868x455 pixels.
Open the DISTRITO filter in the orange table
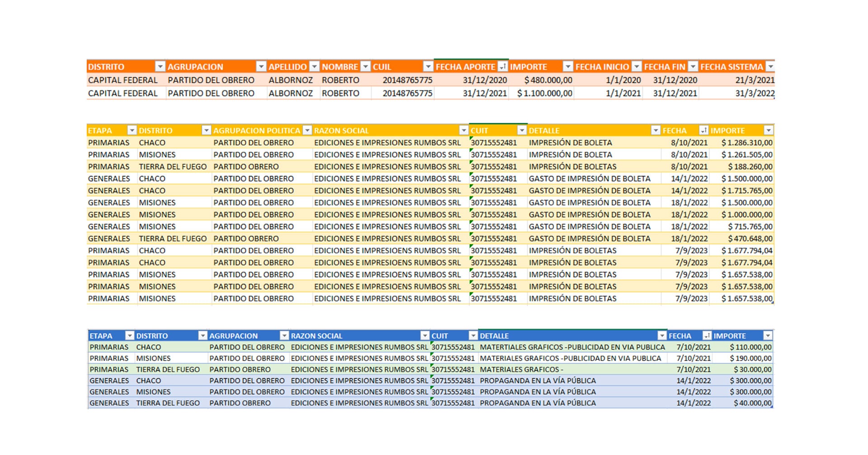160,67
